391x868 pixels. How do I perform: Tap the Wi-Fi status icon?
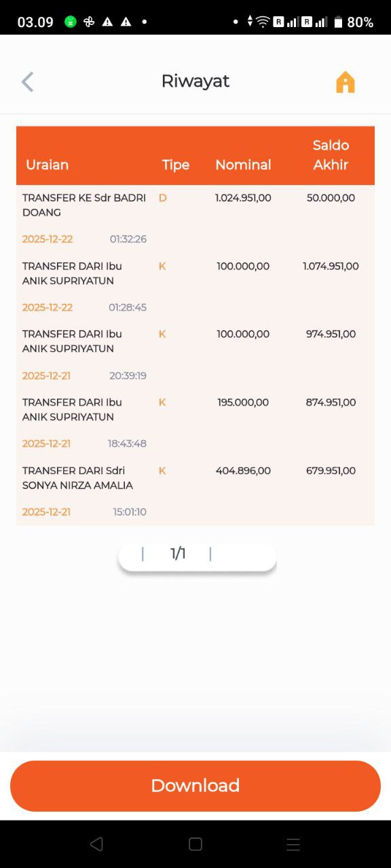pos(263,22)
